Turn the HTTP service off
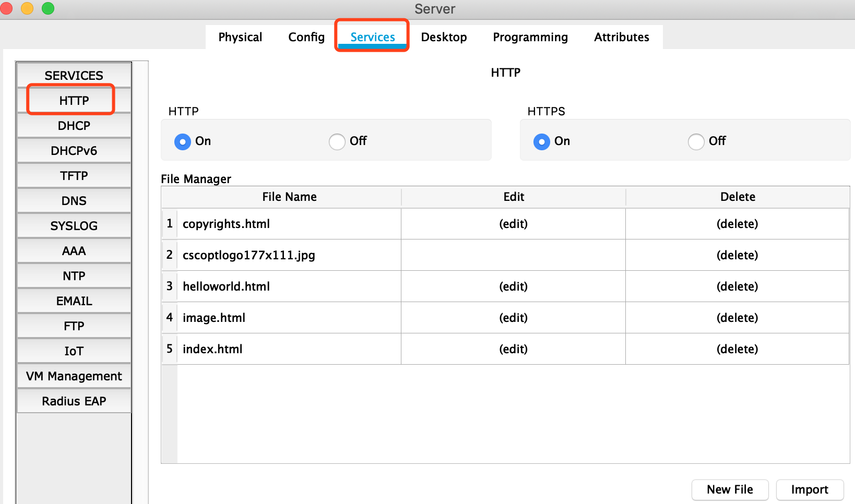 [337, 141]
